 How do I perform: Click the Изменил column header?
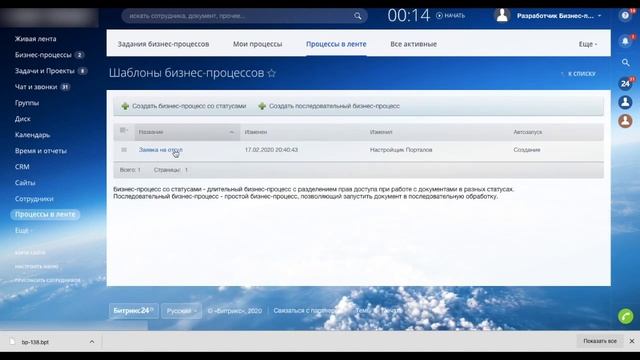(x=381, y=132)
